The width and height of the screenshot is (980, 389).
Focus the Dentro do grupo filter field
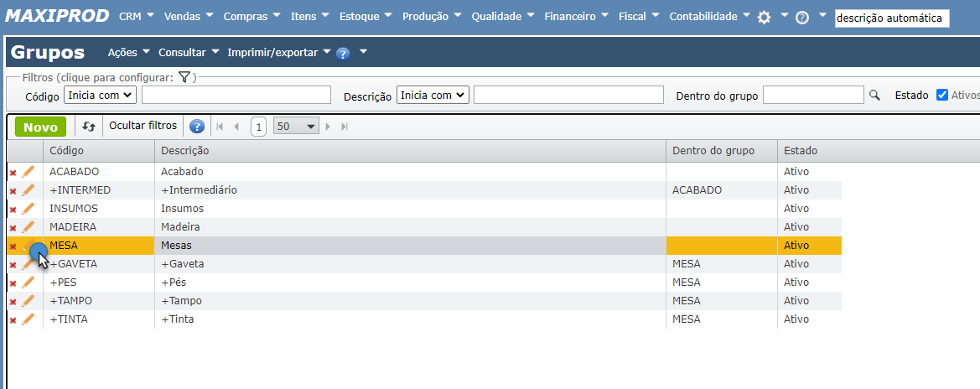tap(812, 96)
